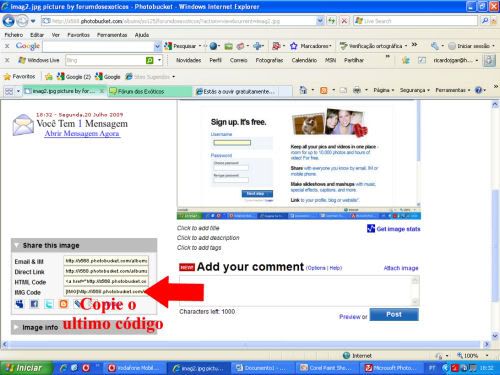Image resolution: width=500 pixels, height=375 pixels.
Task: Click the printer icon in command bar
Action: point(357,90)
